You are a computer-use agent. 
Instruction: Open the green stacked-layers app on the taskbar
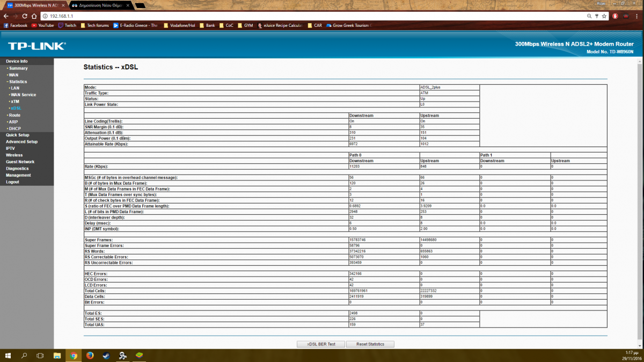(x=140, y=356)
